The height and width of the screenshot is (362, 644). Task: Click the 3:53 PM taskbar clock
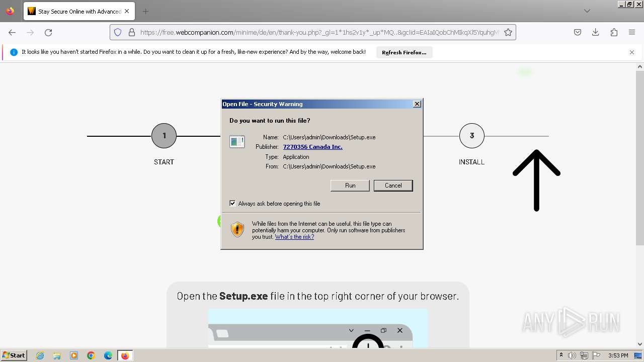pos(618,355)
